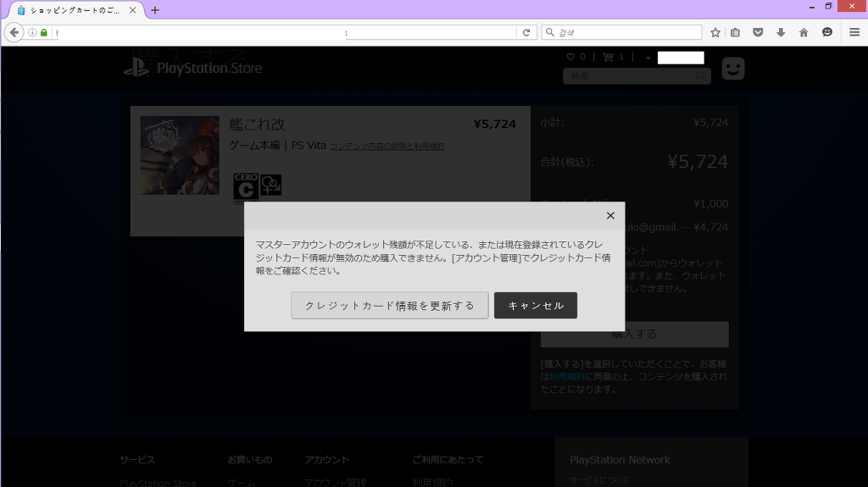Image resolution: width=868 pixels, height=487 pixels.
Task: Click the store search magnifier icon
Action: point(701,76)
